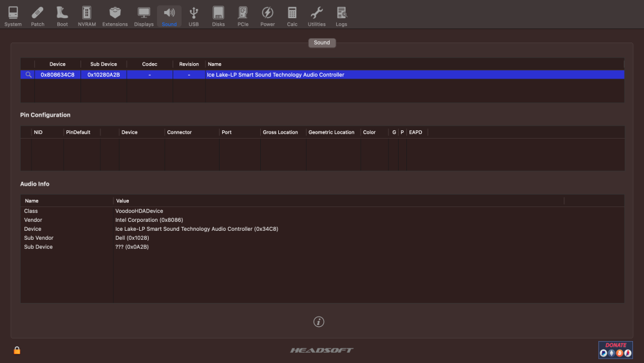Click the orange lock icon
Viewport: 644px width, 363px height.
point(17,350)
